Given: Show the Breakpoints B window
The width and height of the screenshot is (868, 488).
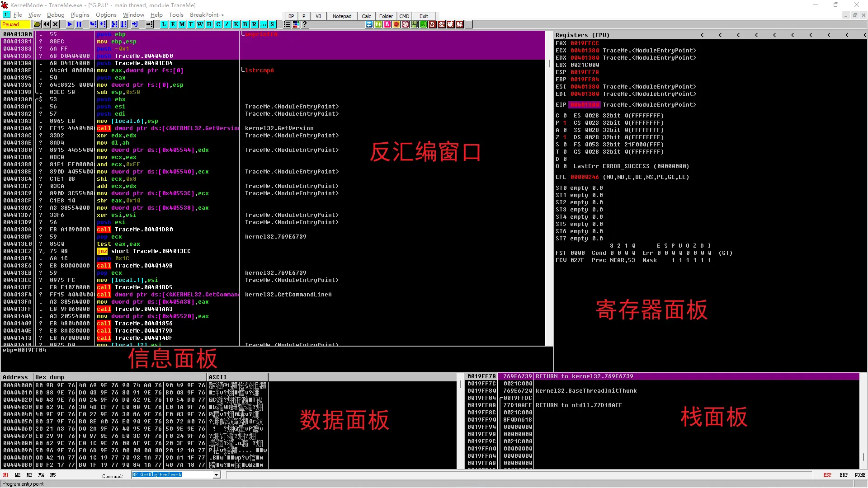Looking at the screenshot, I should 245,24.
